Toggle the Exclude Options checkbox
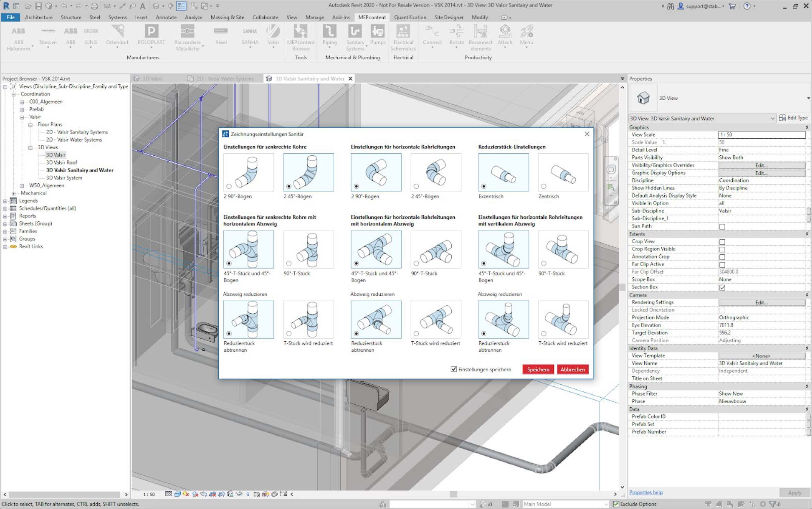The width and height of the screenshot is (812, 509). [x=616, y=504]
